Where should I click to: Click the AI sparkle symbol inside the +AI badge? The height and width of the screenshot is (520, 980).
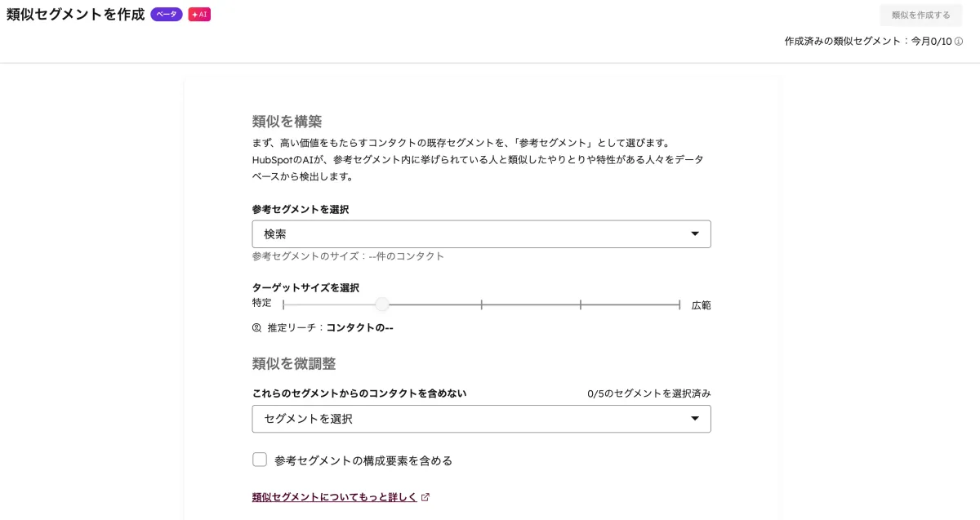pos(194,14)
